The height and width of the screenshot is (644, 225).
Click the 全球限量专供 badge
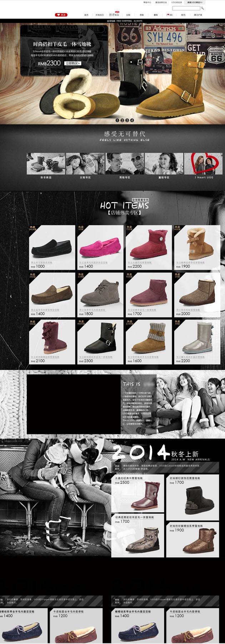point(140,200)
